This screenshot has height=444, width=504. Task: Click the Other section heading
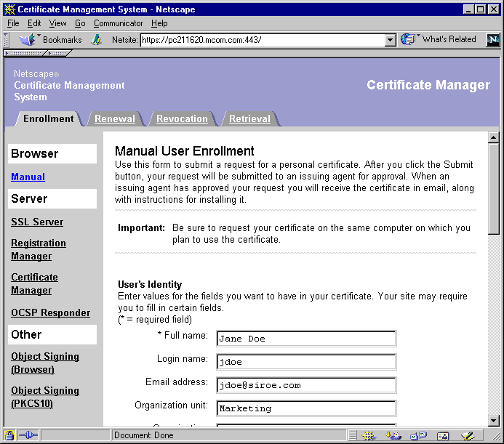click(52, 334)
